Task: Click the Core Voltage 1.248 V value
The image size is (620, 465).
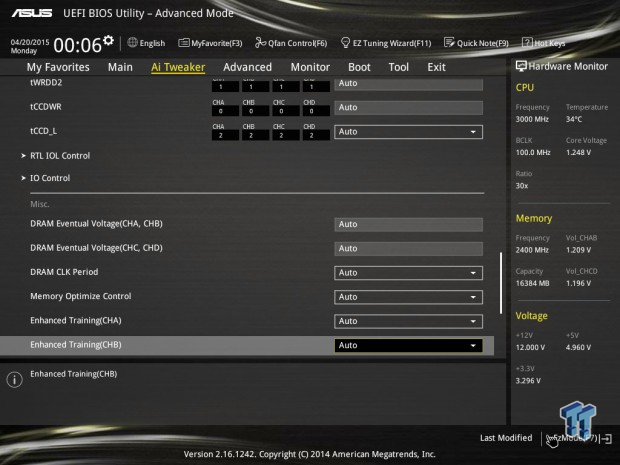Action: (578, 152)
